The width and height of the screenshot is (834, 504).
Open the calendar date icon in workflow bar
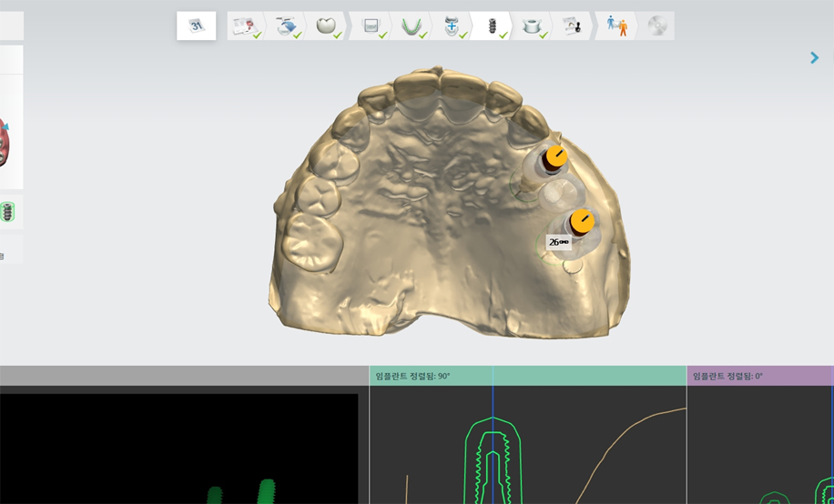[x=196, y=26]
